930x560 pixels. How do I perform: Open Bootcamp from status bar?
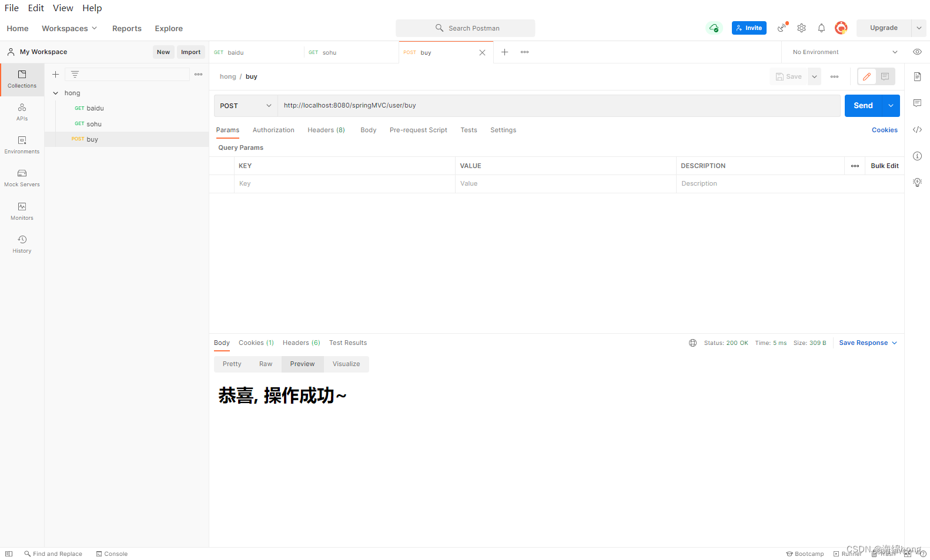click(x=805, y=554)
